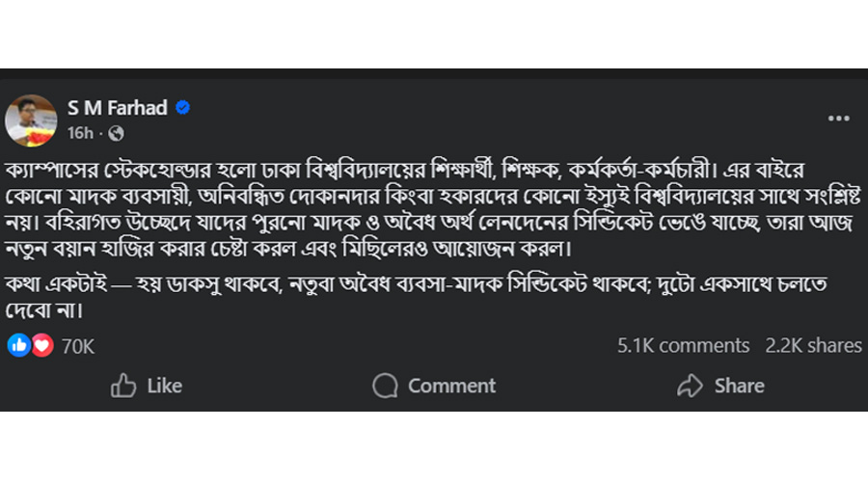Image resolution: width=868 pixels, height=482 pixels.
Task: Open S M Farhad's profile picture
Action: (x=32, y=119)
